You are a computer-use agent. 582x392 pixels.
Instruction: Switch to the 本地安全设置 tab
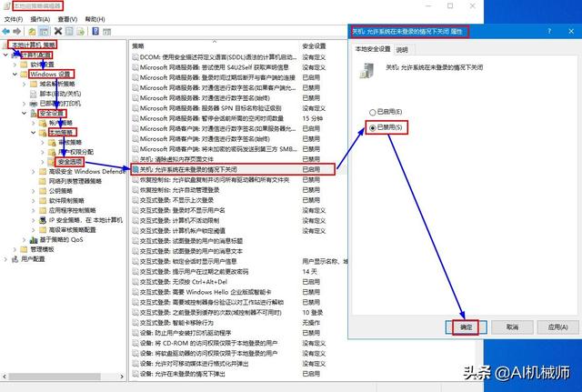[x=373, y=49]
